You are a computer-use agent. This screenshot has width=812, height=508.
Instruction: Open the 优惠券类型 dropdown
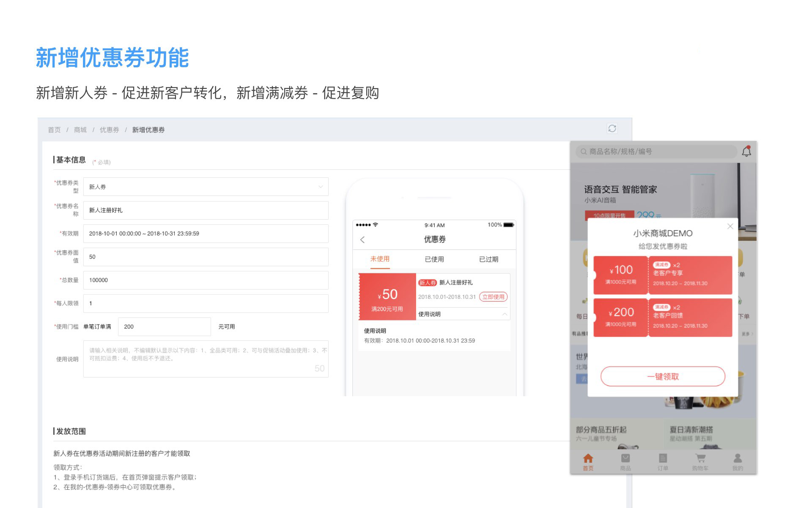[206, 187]
